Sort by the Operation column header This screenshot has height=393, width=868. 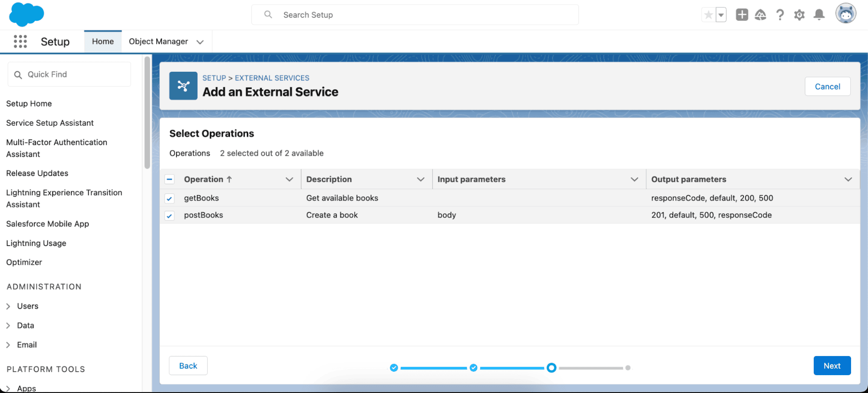coord(203,179)
